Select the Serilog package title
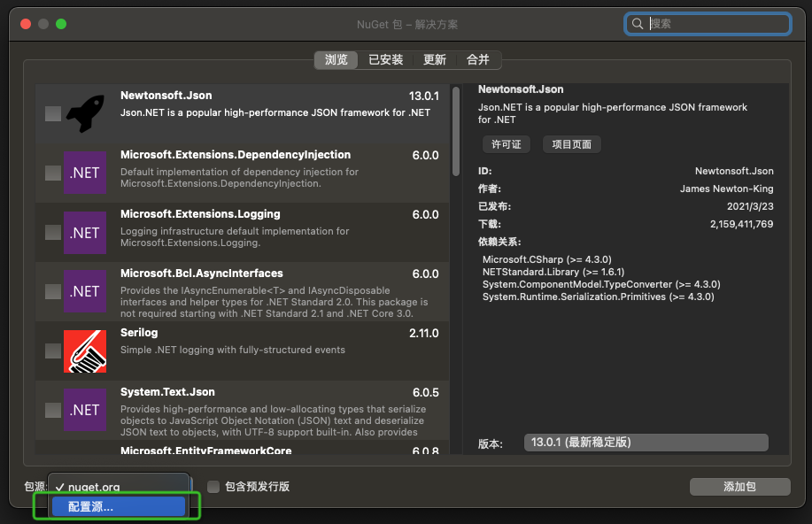 pyautogui.click(x=139, y=333)
